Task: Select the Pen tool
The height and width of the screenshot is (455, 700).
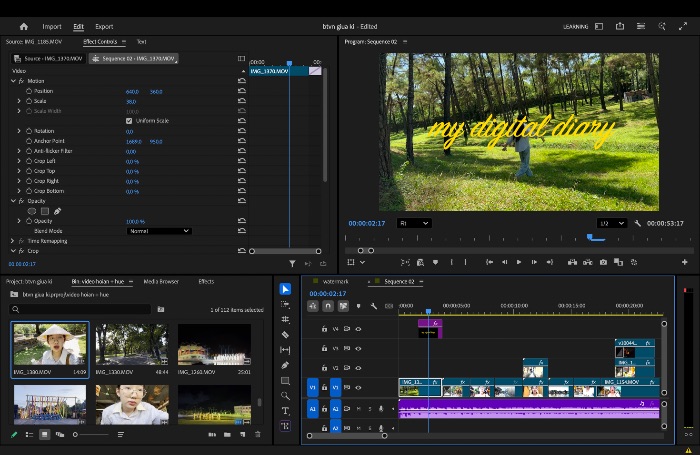Action: click(x=285, y=365)
